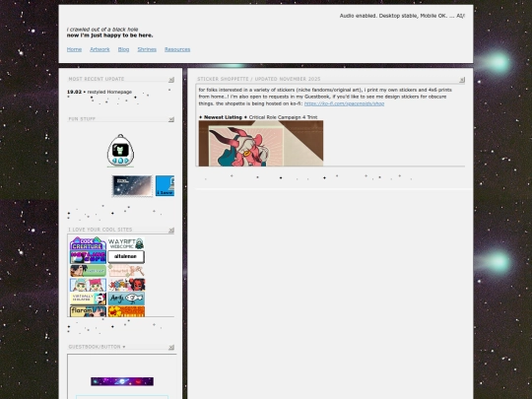Open the Resources link
The image size is (532, 399).
(177, 49)
